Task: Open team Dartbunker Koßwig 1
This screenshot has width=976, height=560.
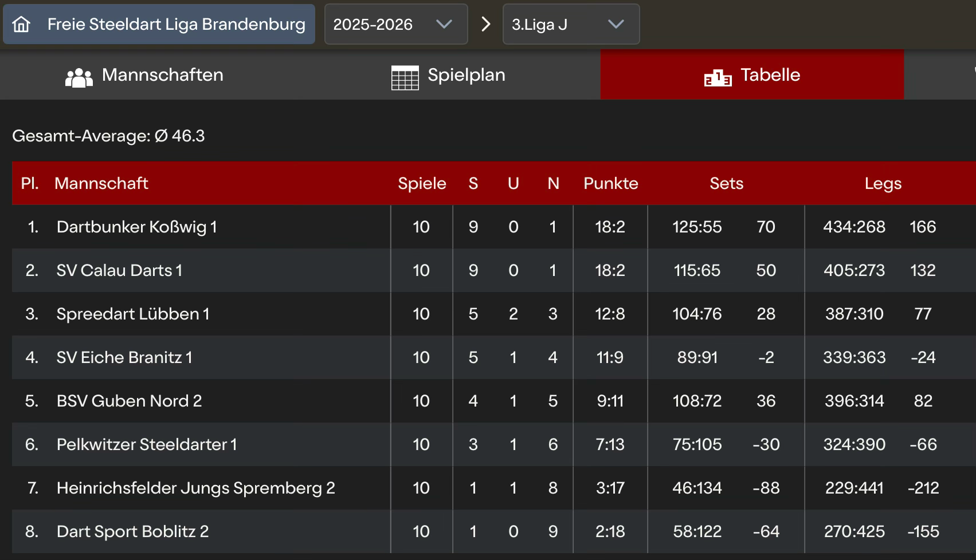Action: 137,227
